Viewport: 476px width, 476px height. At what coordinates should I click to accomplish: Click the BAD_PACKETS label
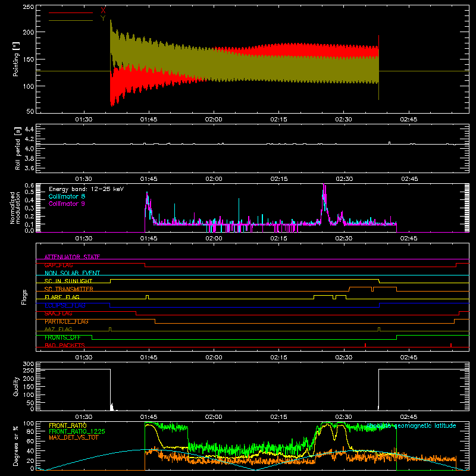pos(65,345)
